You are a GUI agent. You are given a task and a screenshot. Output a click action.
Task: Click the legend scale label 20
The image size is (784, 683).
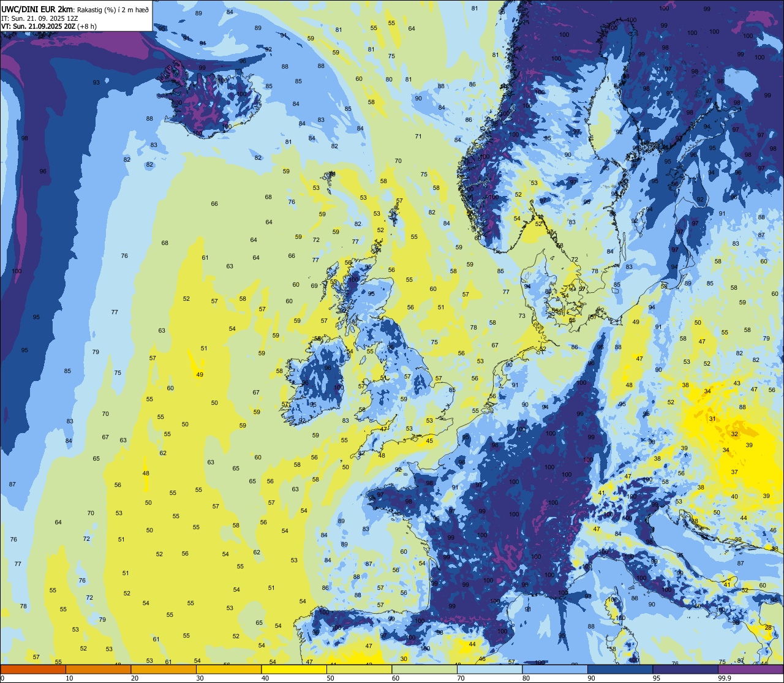pyautogui.click(x=135, y=678)
